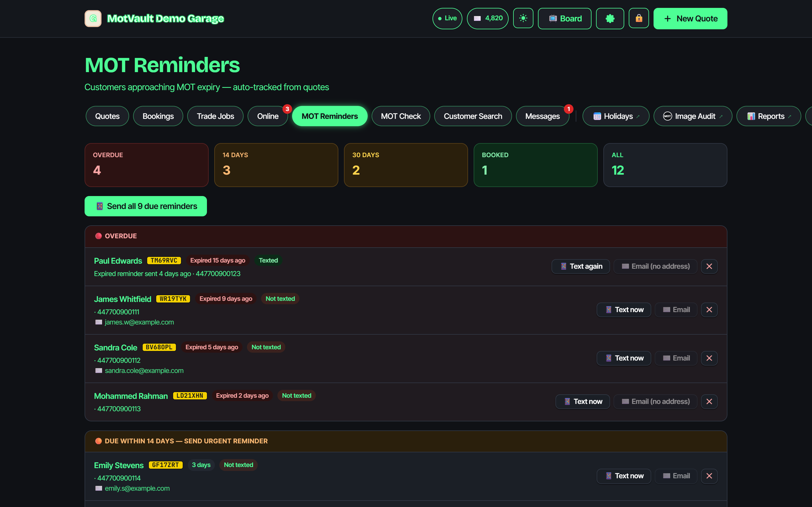Toggle the sun light-mode theme icon
Viewport: 812px width, 507px height.
[x=523, y=18]
